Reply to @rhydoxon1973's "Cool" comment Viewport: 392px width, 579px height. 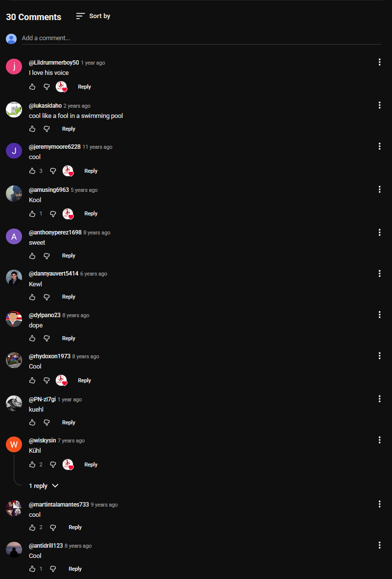point(85,380)
